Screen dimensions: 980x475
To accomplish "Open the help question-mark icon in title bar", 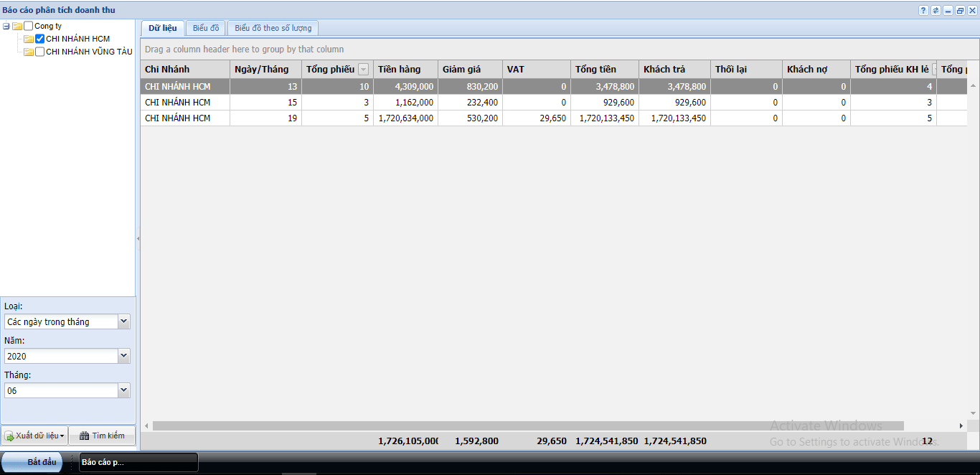I will (923, 10).
